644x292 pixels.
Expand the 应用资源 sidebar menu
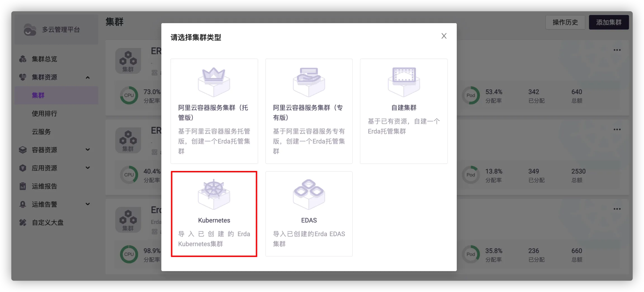87,168
